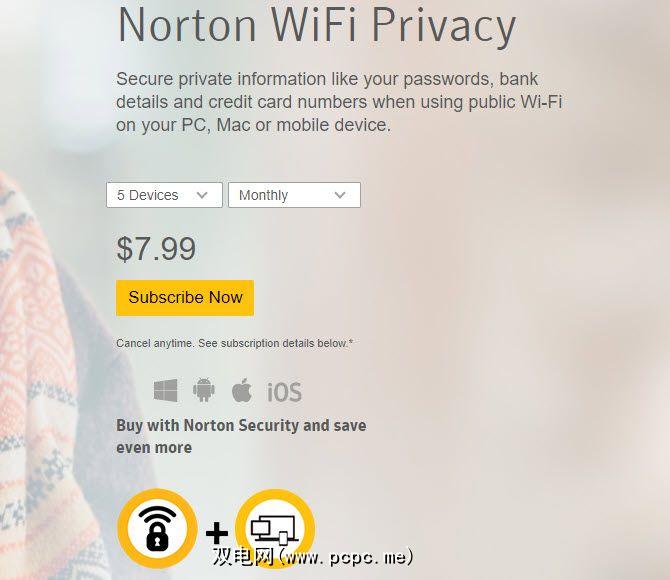Click the Apple Mac logo icon

[242, 390]
